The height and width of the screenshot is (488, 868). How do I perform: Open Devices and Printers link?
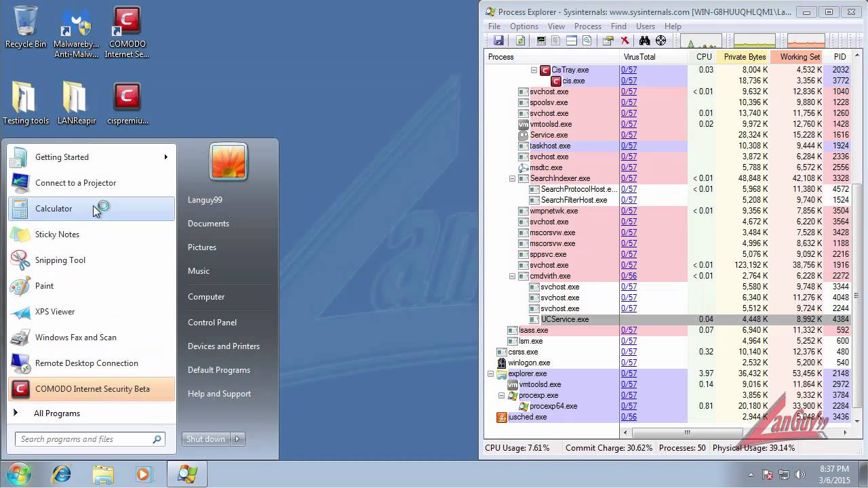224,346
